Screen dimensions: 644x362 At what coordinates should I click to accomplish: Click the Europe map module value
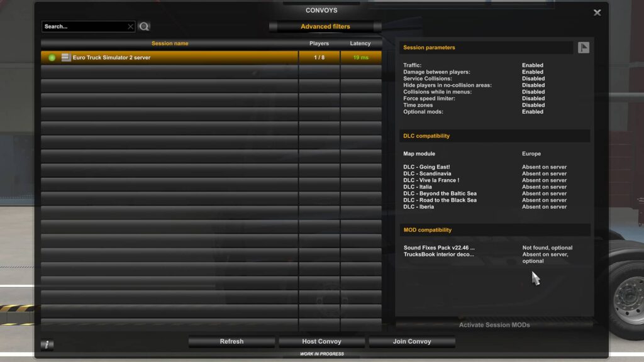[x=531, y=153]
